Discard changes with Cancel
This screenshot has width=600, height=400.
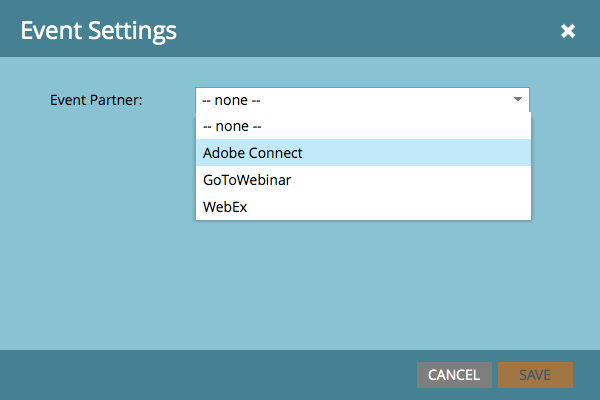coord(454,375)
